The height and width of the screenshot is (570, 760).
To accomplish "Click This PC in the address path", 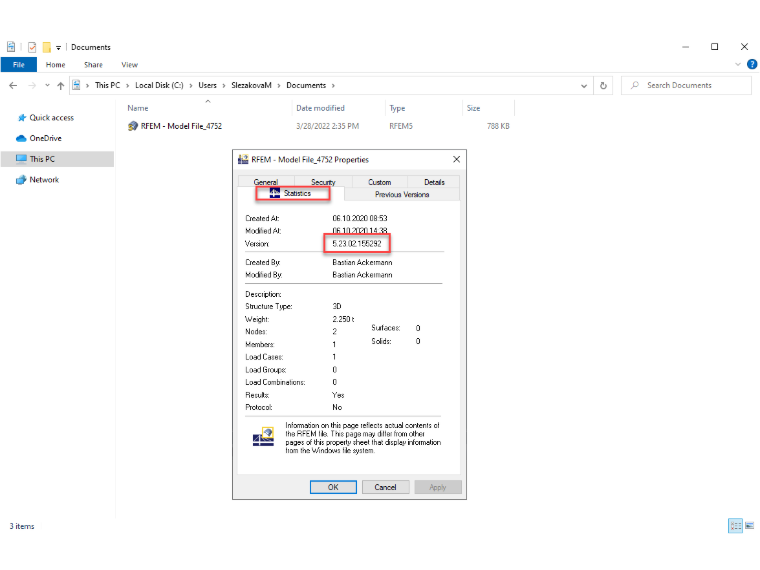I will click(x=107, y=85).
